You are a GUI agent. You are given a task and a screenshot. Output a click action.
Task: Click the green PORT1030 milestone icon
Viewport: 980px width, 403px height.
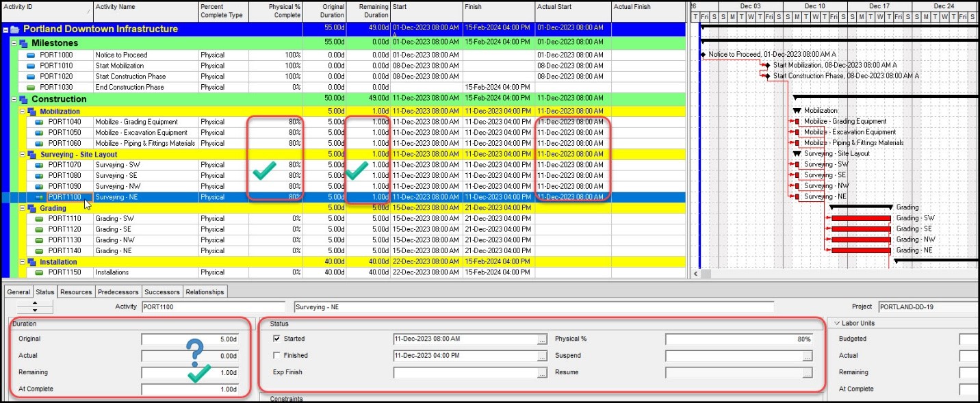click(31, 88)
